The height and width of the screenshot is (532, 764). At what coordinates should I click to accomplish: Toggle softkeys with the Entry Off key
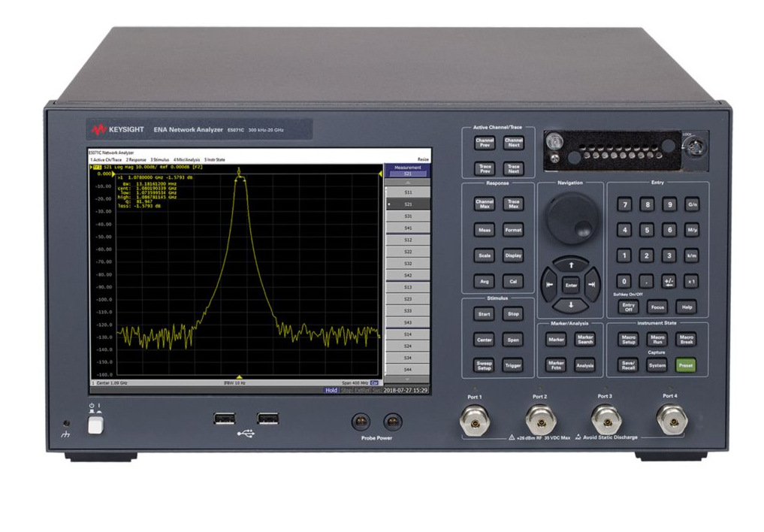629,307
